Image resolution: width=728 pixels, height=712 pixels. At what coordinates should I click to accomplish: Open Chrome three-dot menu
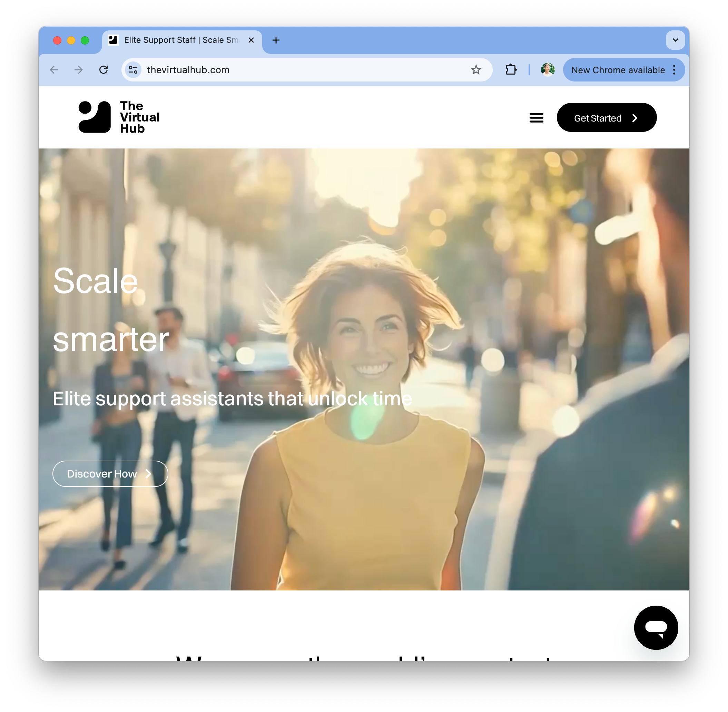[x=674, y=70]
